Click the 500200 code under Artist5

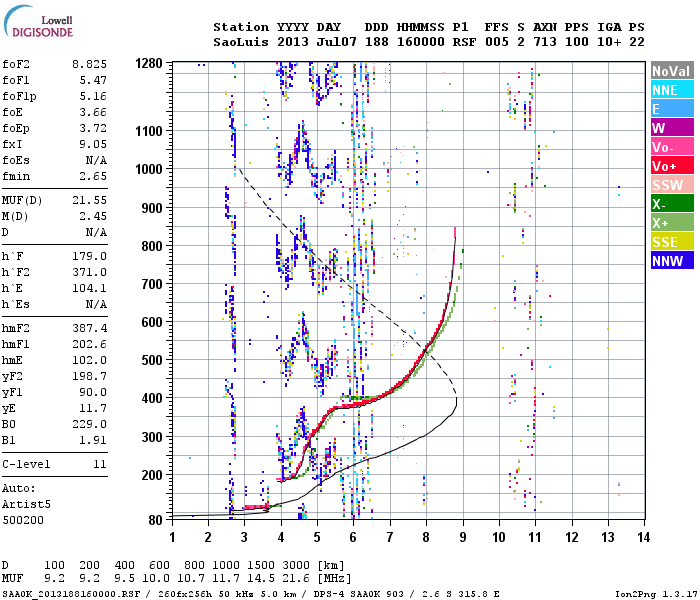pos(23,521)
